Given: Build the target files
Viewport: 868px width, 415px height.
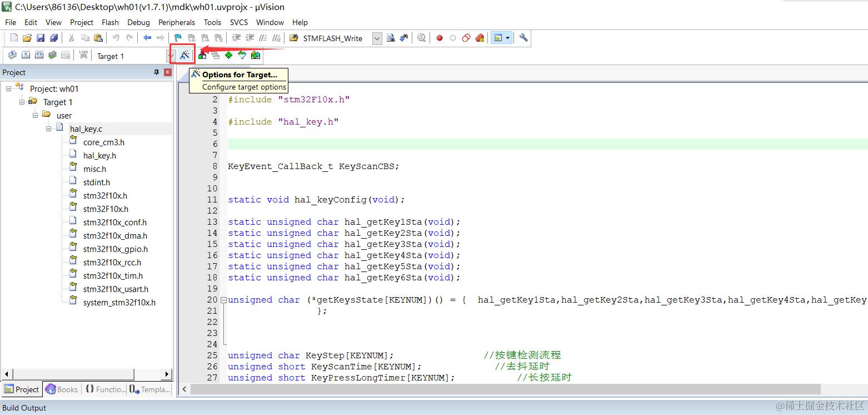Looking at the screenshot, I should coord(26,55).
